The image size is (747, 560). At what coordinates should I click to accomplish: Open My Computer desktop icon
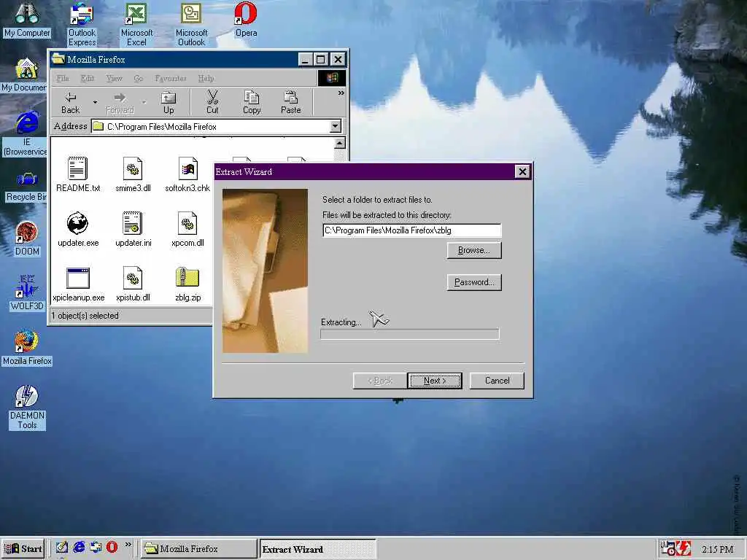pyautogui.click(x=27, y=19)
